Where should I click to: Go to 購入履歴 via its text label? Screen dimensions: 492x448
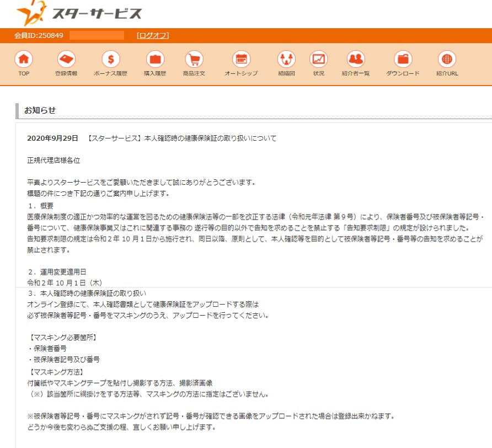[x=155, y=73]
